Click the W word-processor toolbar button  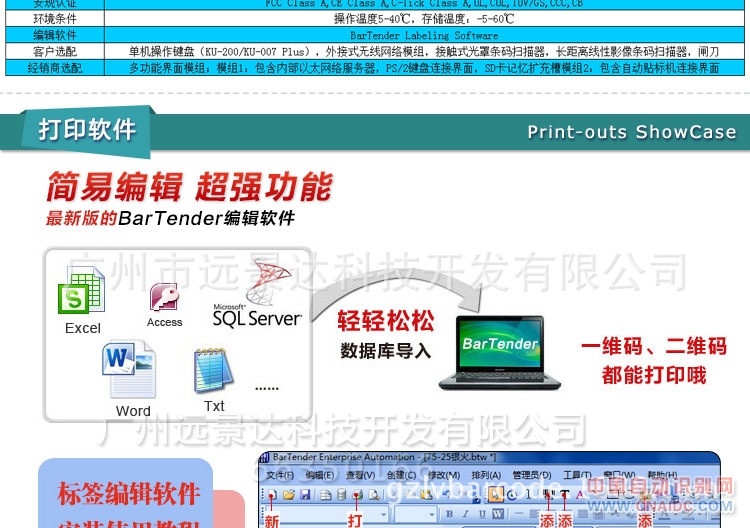(x=497, y=514)
